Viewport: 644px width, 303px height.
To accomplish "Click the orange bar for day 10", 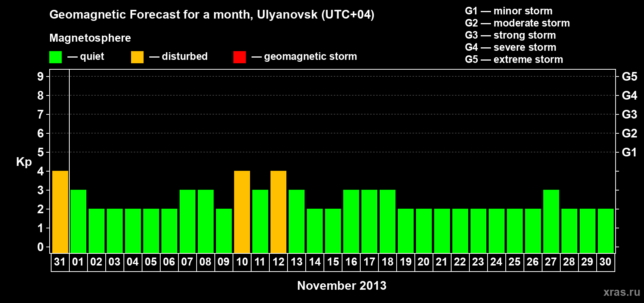I will 242,212.
